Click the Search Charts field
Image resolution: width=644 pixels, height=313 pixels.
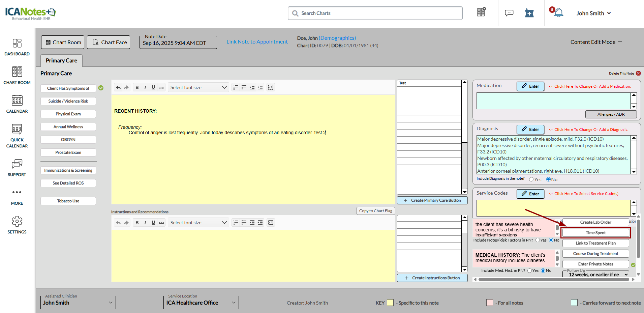[x=375, y=13]
